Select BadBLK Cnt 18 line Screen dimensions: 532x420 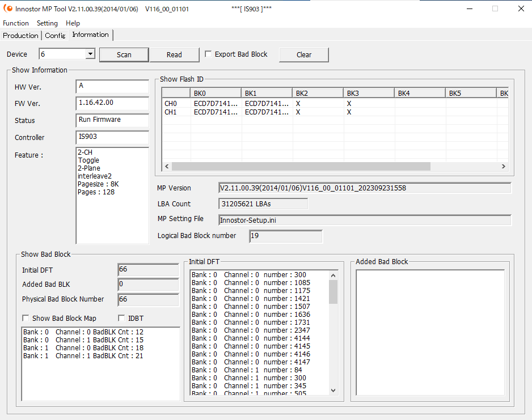click(x=83, y=348)
